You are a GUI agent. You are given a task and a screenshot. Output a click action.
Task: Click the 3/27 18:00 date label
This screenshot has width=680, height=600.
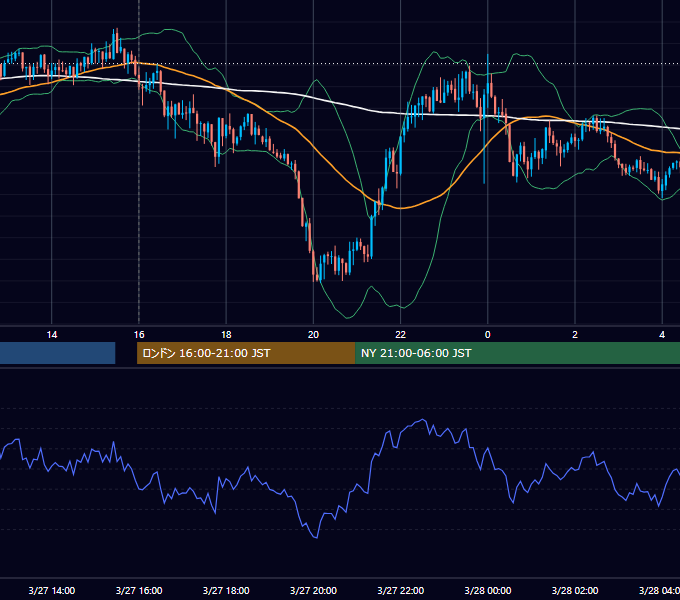coord(226,590)
